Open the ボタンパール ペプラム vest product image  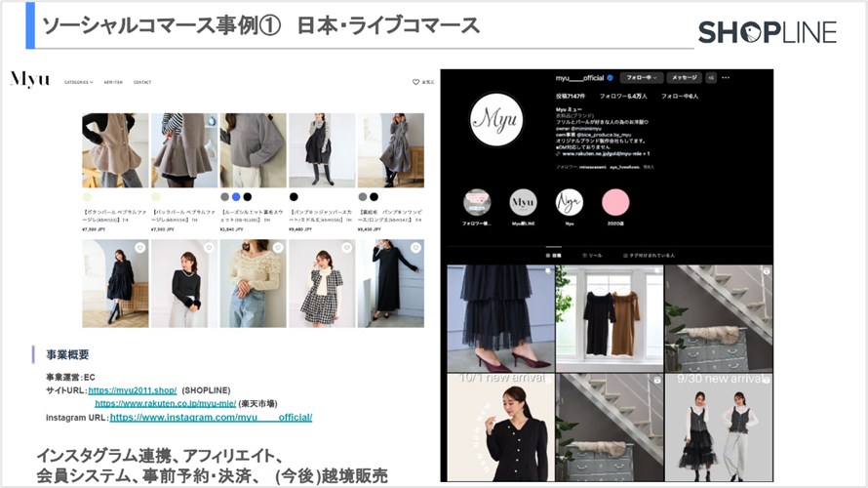tap(115, 150)
